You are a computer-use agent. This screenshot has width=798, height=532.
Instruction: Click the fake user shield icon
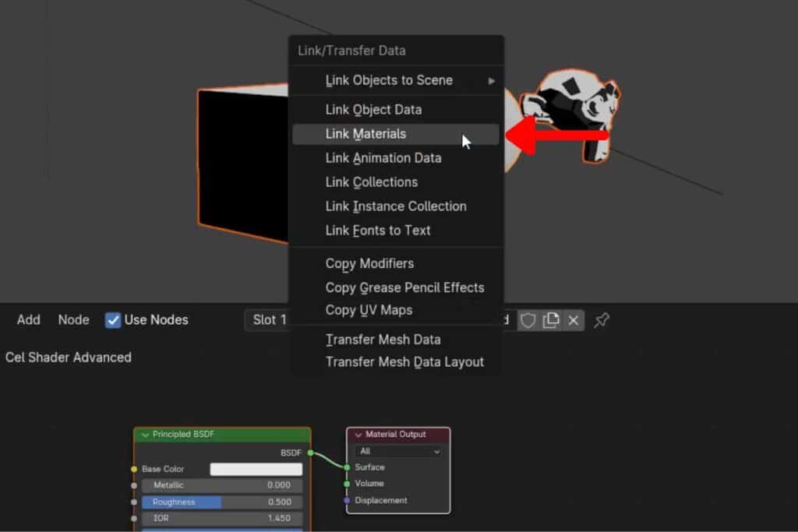coord(528,320)
